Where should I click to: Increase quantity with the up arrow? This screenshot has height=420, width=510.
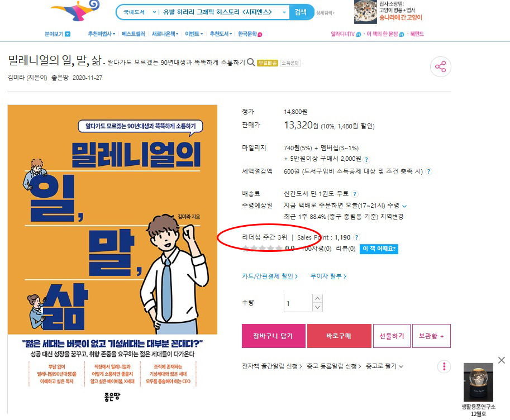[x=317, y=298]
